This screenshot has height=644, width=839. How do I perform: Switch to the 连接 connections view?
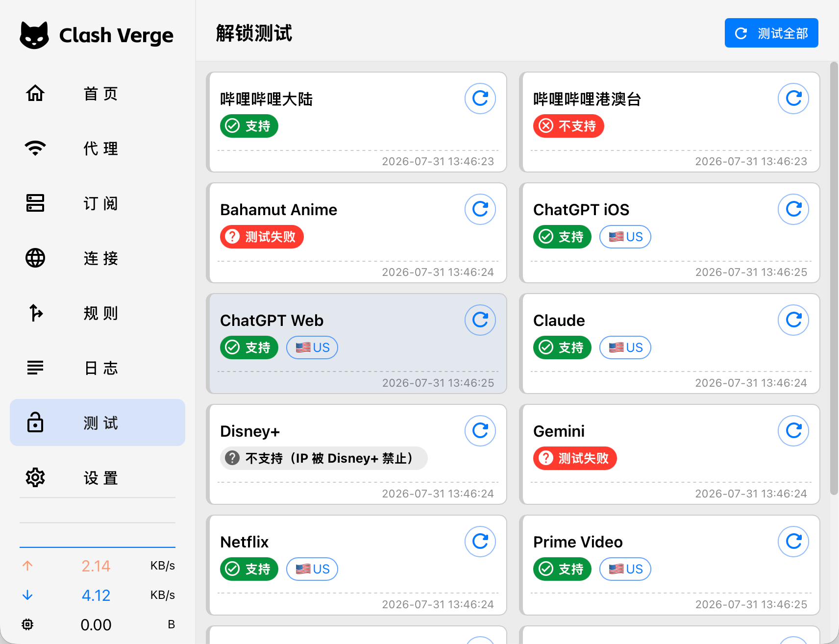[98, 258]
